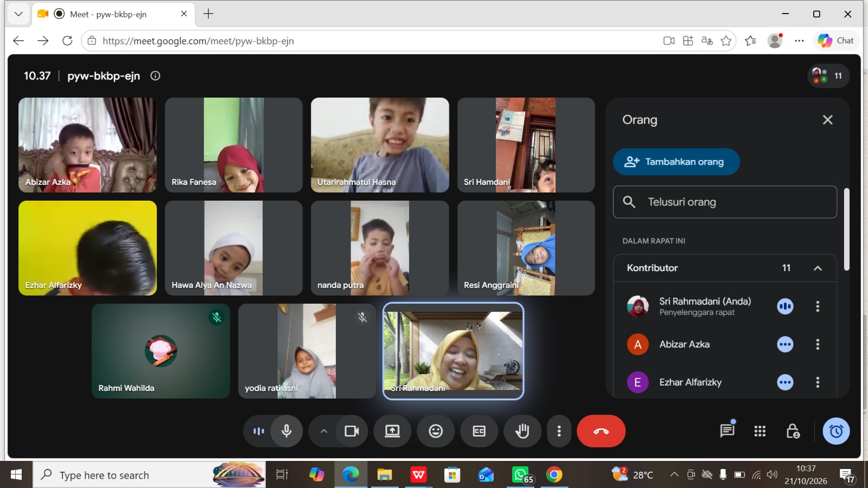Bookmark page with star icon
This screenshot has width=868, height=488.
pyautogui.click(x=726, y=41)
